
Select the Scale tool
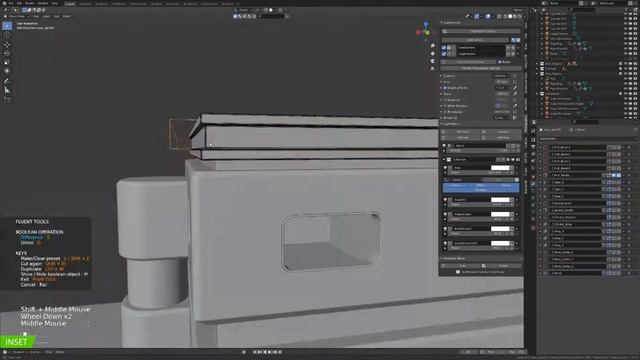coord(7,62)
